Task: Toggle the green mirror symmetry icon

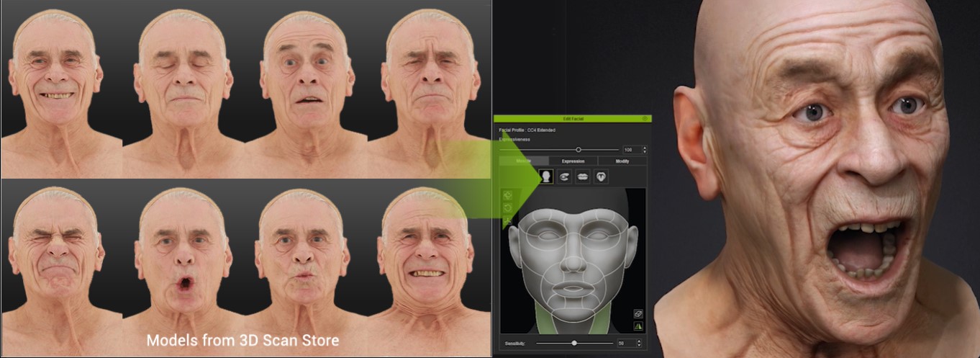Action: [638, 326]
